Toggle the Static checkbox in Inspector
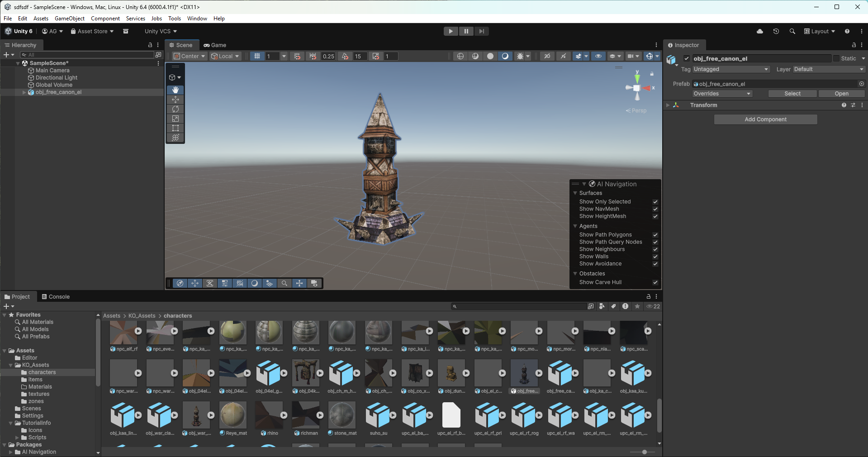This screenshot has width=868, height=457. click(x=836, y=58)
